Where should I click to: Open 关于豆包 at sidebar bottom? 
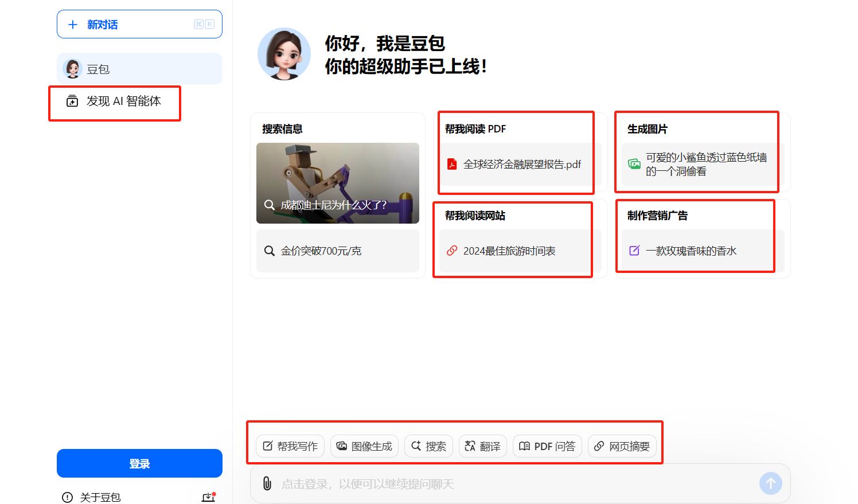(91, 497)
